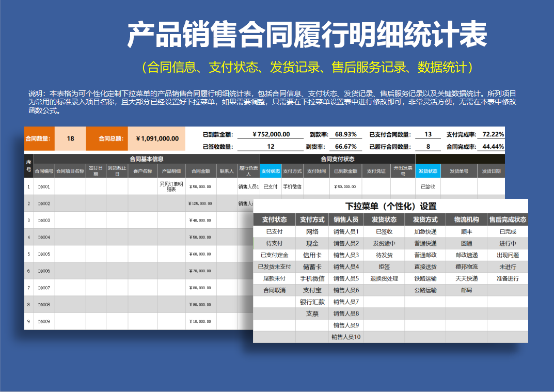Select 出现问题 under 售后完成状态
The width and height of the screenshot is (554, 392).
(x=508, y=255)
